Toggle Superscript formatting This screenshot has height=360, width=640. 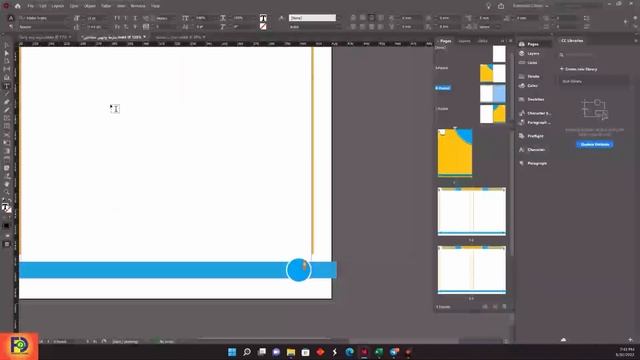126,18
